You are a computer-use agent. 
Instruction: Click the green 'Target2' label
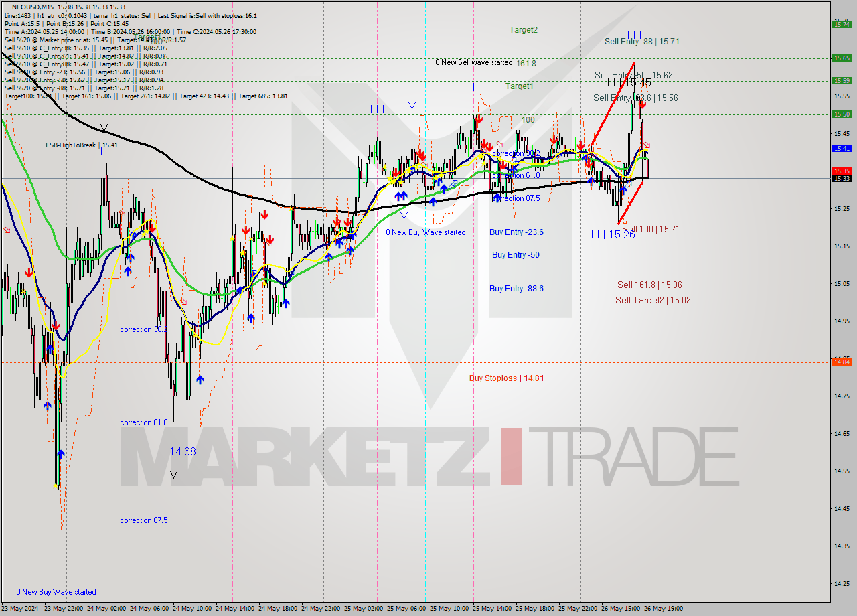523,29
